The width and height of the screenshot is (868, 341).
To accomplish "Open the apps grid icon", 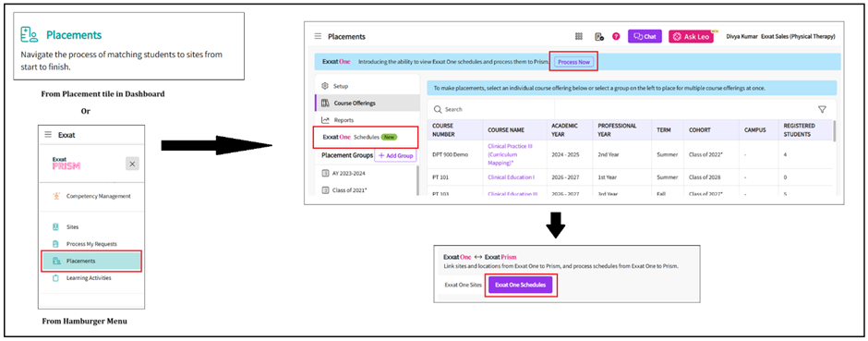I will click(x=578, y=37).
